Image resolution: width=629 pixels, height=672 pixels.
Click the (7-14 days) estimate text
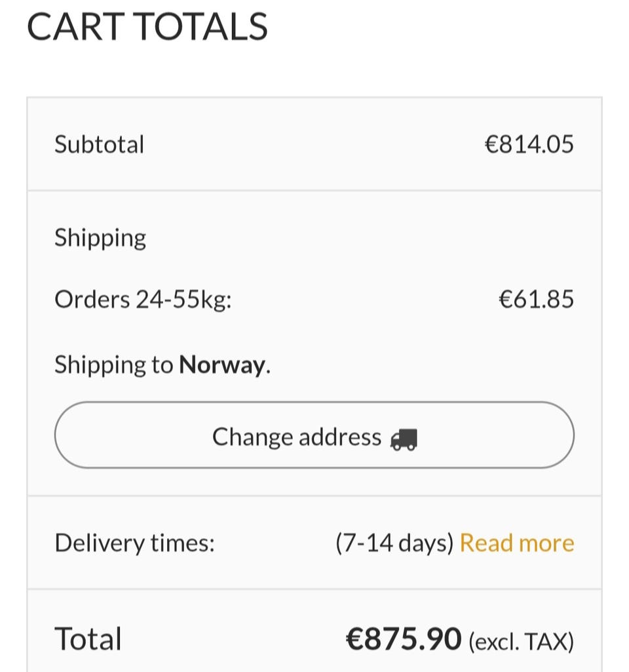pos(394,543)
